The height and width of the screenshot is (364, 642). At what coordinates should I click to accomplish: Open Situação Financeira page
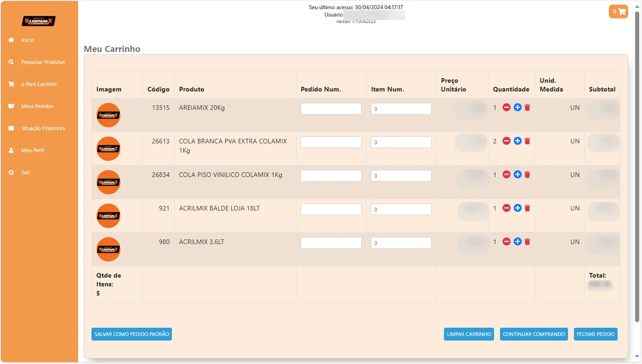click(x=43, y=128)
